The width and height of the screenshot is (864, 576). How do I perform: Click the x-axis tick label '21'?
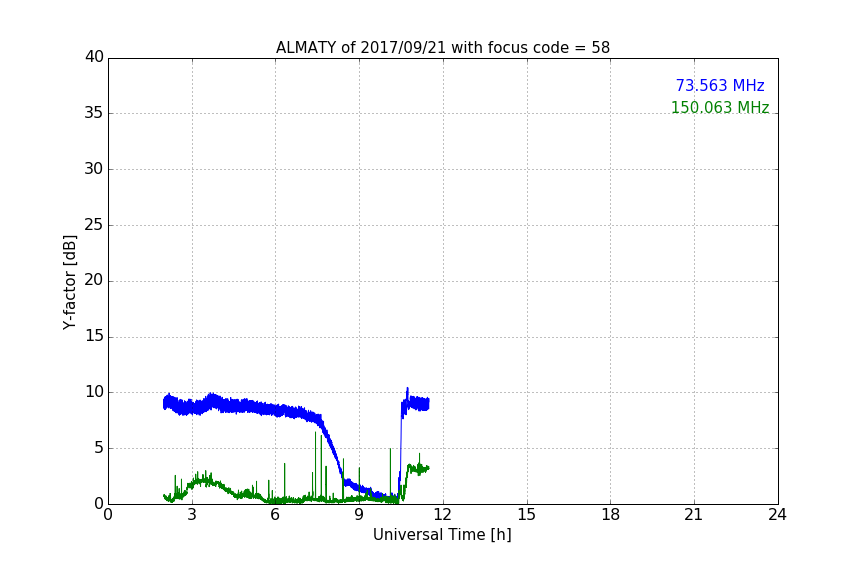694,515
